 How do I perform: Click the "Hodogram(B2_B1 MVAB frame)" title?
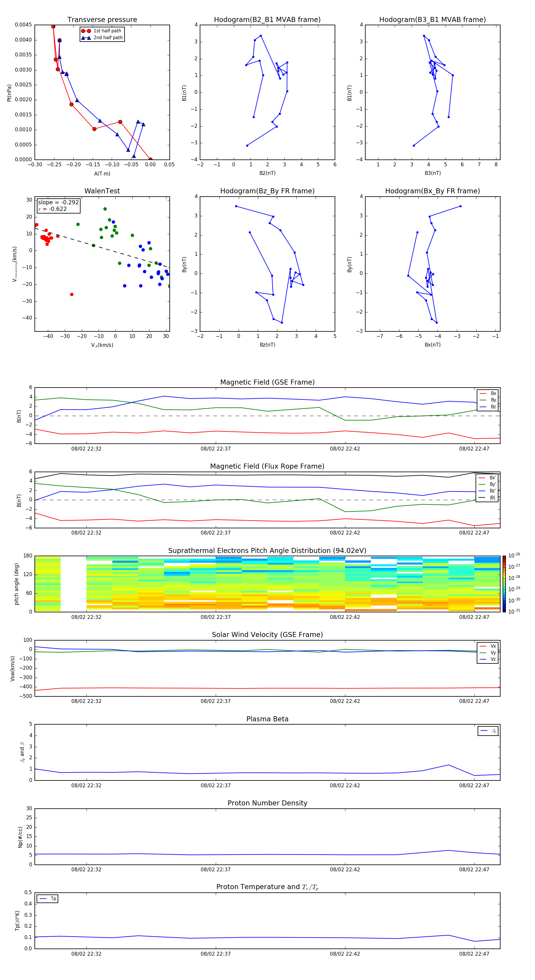(x=267, y=20)
